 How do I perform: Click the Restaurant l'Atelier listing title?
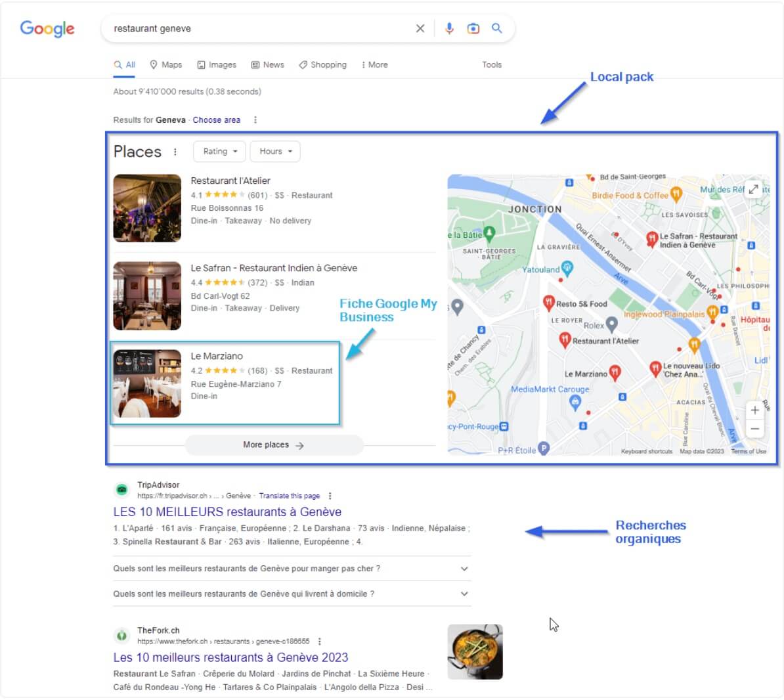click(230, 181)
